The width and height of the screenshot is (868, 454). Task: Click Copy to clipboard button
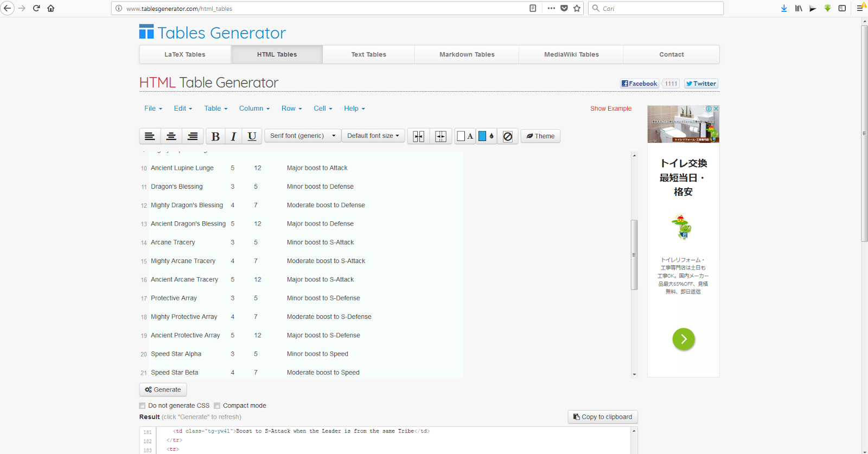click(603, 417)
